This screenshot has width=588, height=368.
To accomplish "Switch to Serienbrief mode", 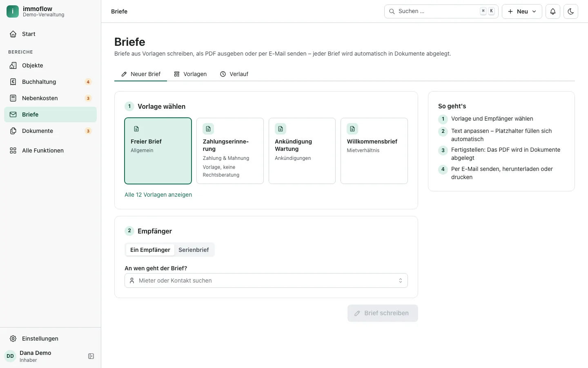I will [x=194, y=250].
